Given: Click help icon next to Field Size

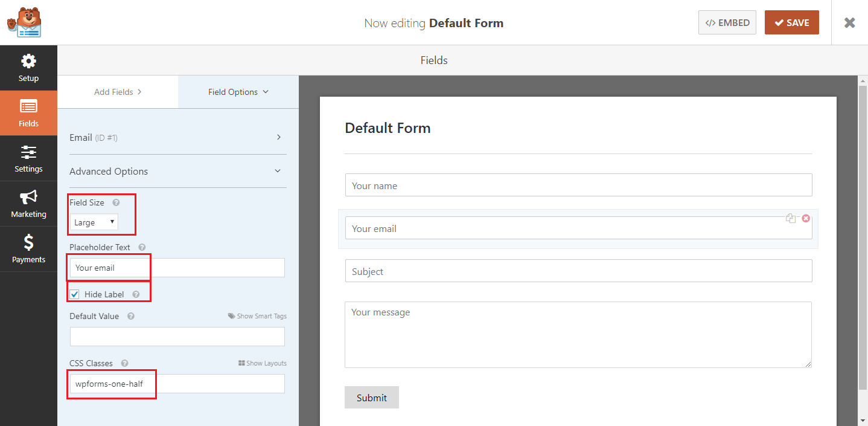Looking at the screenshot, I should coord(116,203).
